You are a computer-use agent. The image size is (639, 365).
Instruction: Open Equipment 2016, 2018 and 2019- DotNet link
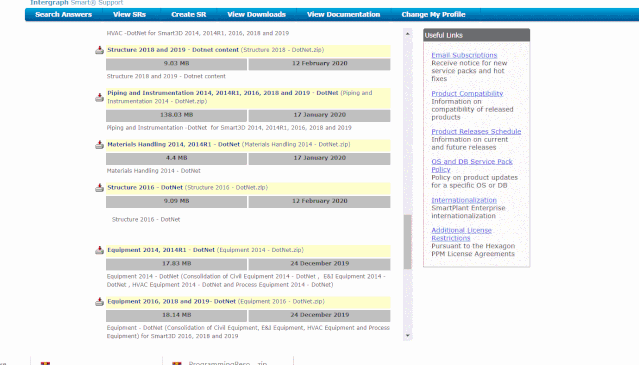pos(171,301)
